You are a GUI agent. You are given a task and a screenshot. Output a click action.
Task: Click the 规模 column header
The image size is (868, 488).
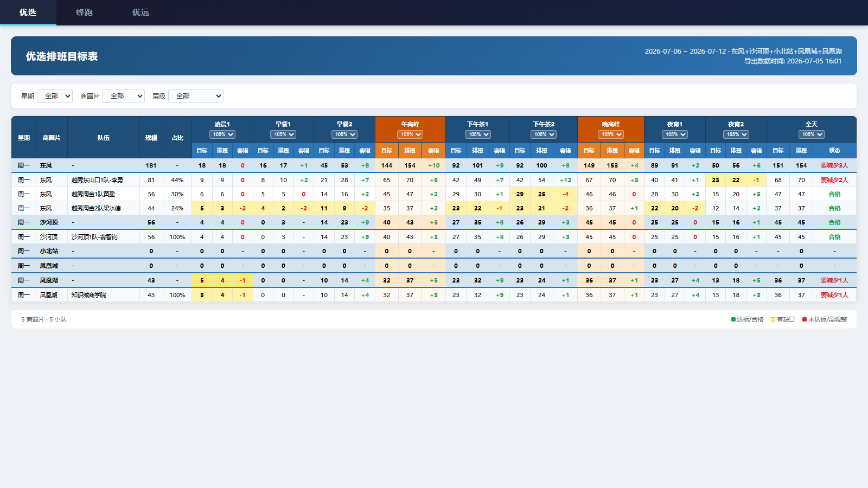tap(151, 138)
